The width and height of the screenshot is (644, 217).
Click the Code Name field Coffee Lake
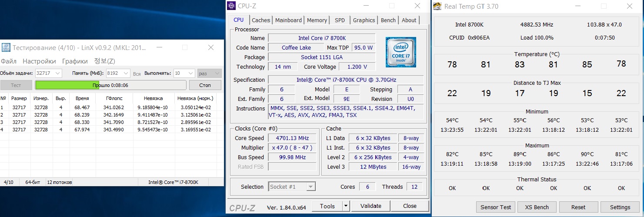296,48
